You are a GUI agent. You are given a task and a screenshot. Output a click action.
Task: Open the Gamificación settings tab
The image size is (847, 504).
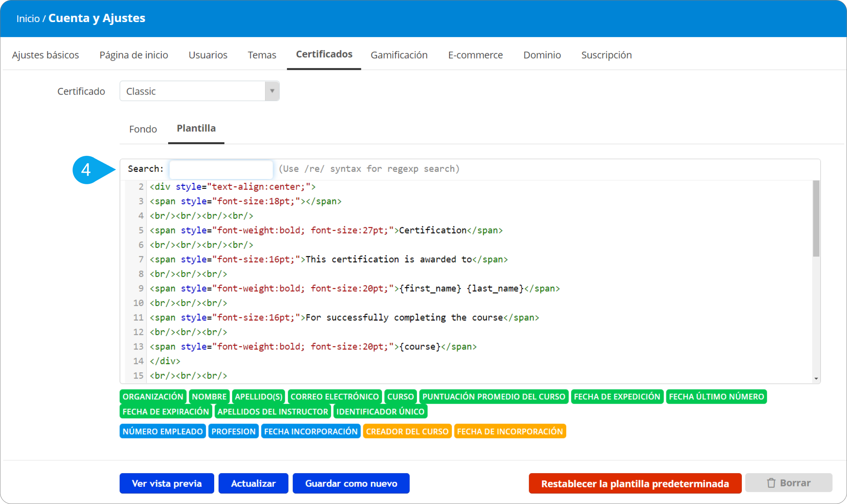399,55
